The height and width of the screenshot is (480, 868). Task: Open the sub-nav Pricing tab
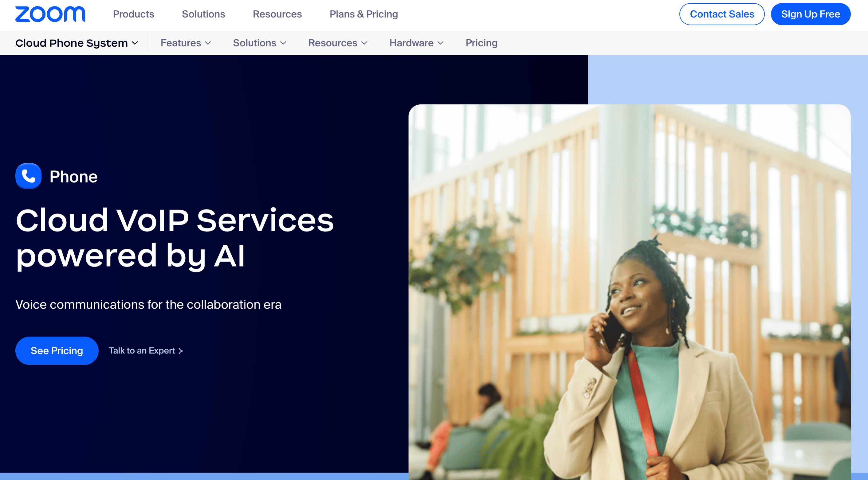point(481,43)
